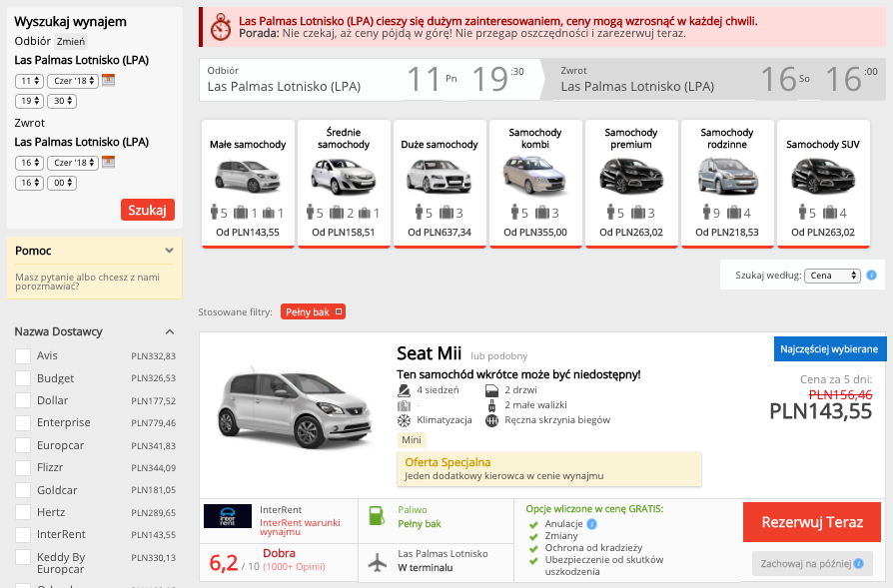Open the Szukaj według Cena dropdown
The width and height of the screenshot is (893, 588).
832,276
